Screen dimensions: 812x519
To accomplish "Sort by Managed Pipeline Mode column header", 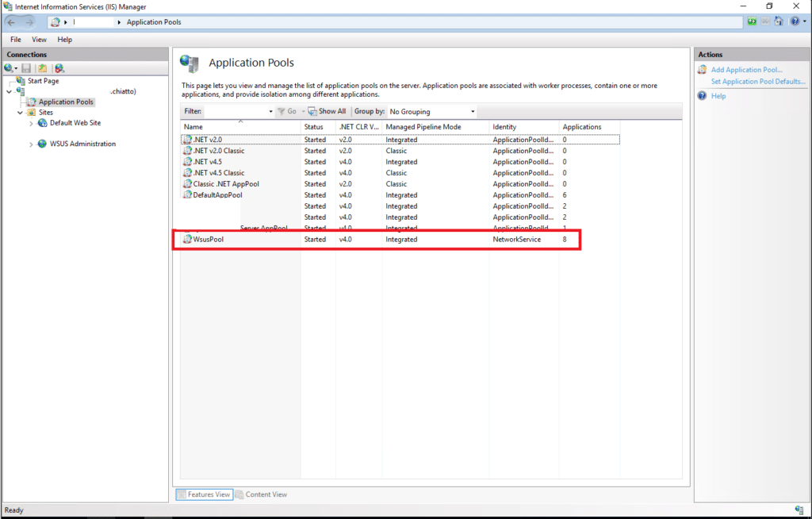I will (x=435, y=127).
